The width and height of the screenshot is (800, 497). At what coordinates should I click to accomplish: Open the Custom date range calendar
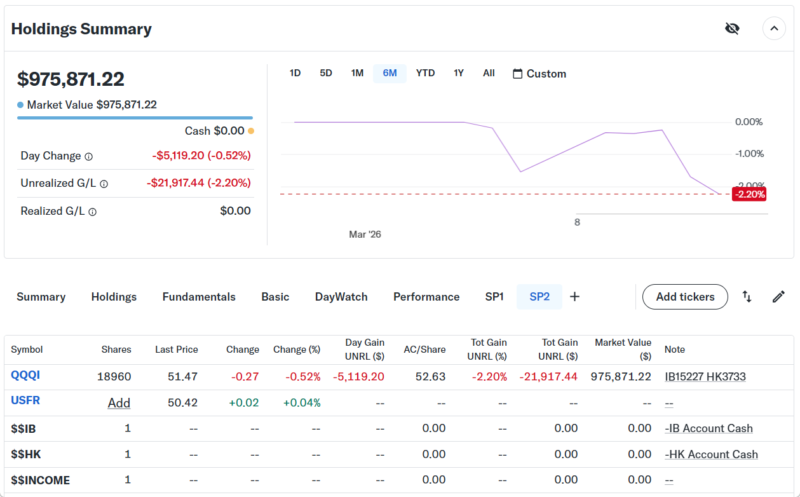click(x=539, y=74)
